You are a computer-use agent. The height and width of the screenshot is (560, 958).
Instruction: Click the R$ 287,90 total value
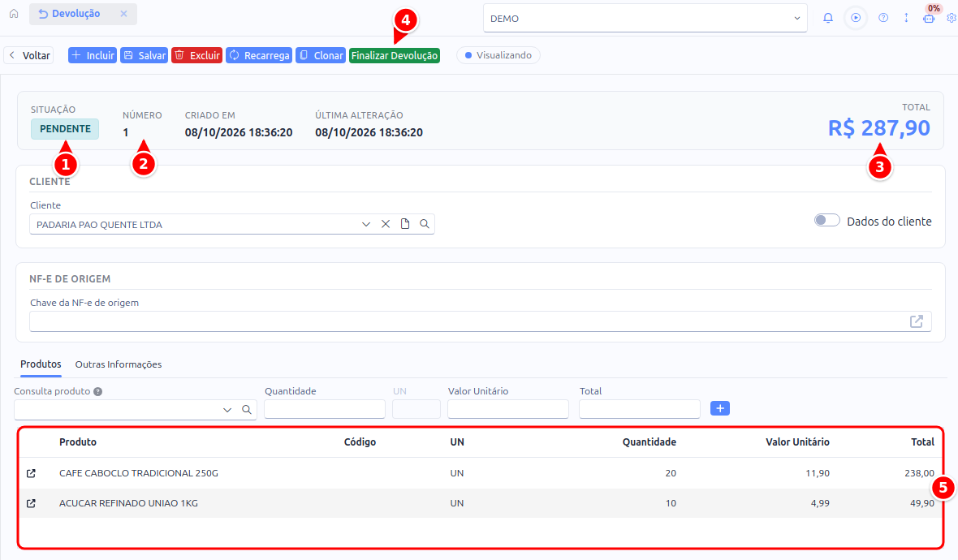click(x=879, y=128)
